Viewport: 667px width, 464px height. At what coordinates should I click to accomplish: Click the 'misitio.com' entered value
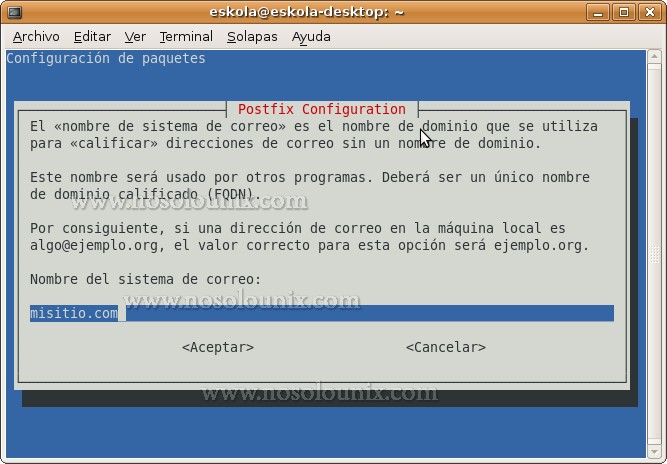[x=74, y=313]
